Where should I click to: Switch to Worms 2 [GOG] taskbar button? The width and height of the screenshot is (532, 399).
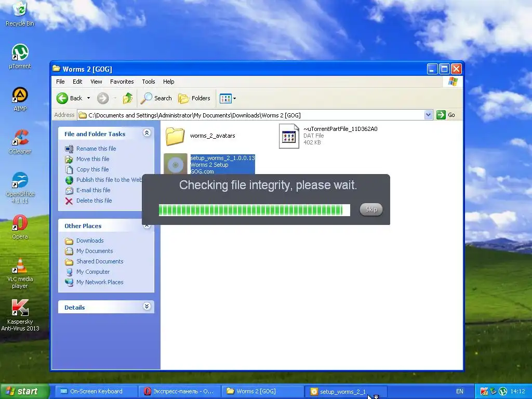pyautogui.click(x=262, y=392)
